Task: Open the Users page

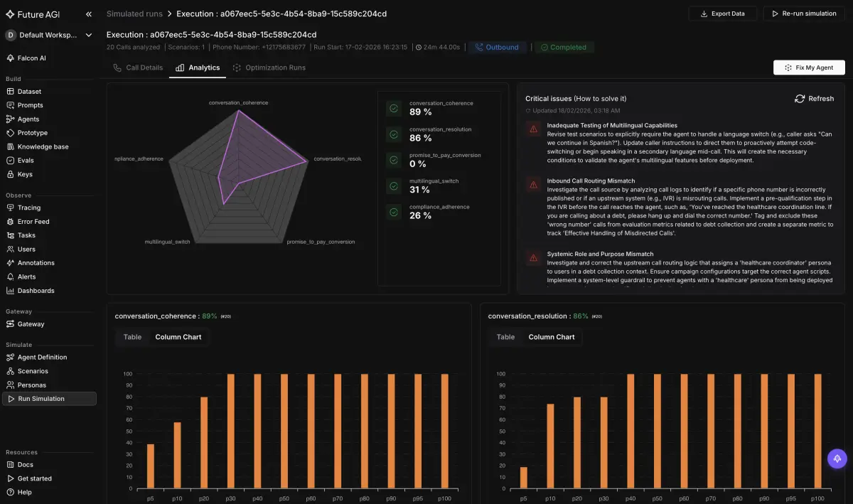Action: click(x=26, y=250)
